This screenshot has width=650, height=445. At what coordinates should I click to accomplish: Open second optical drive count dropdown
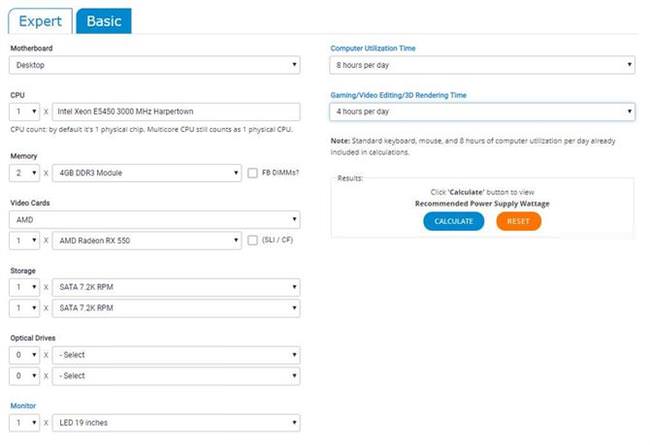24,376
